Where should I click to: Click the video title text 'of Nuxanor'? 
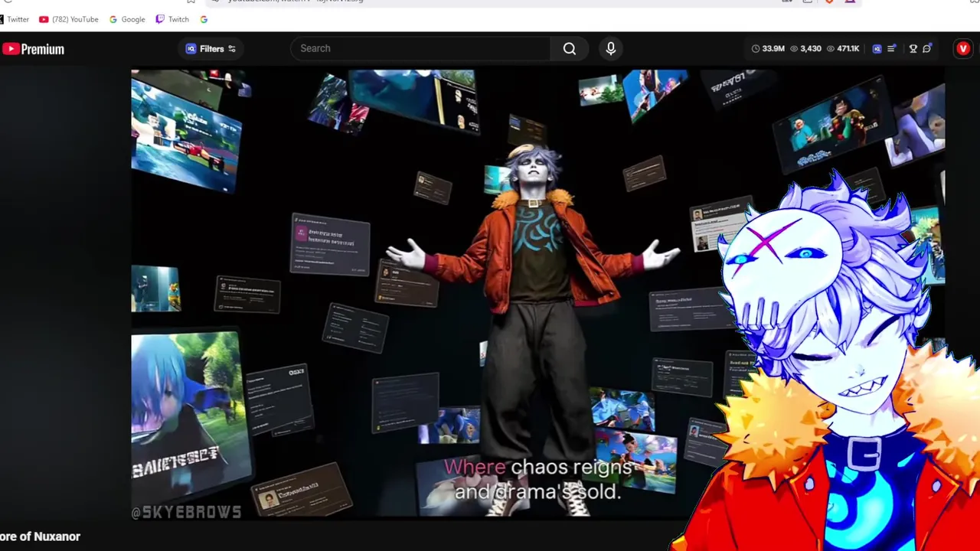(47, 536)
